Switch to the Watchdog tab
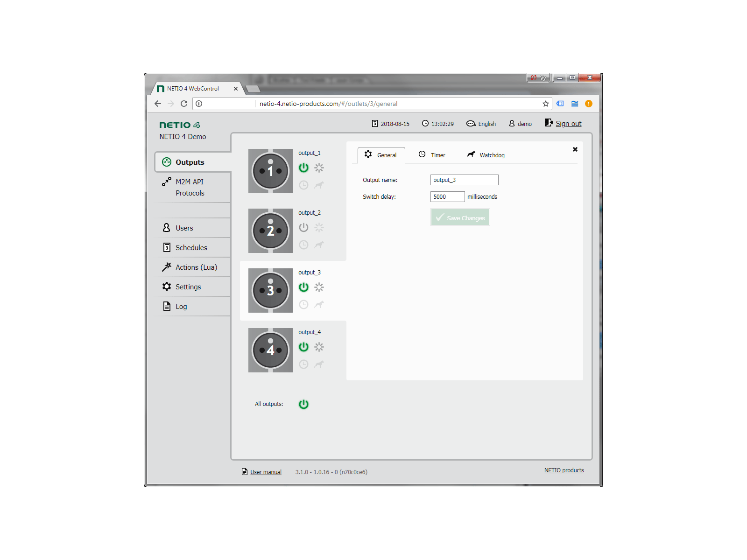Viewport: 747px width, 560px height. coord(486,155)
